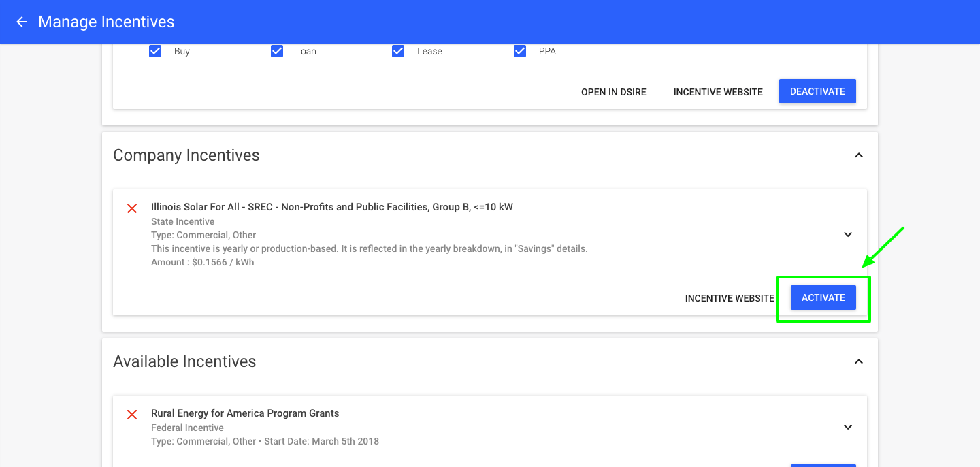Image resolution: width=980 pixels, height=467 pixels.
Task: Toggle the Loan checkbox
Action: (x=277, y=51)
